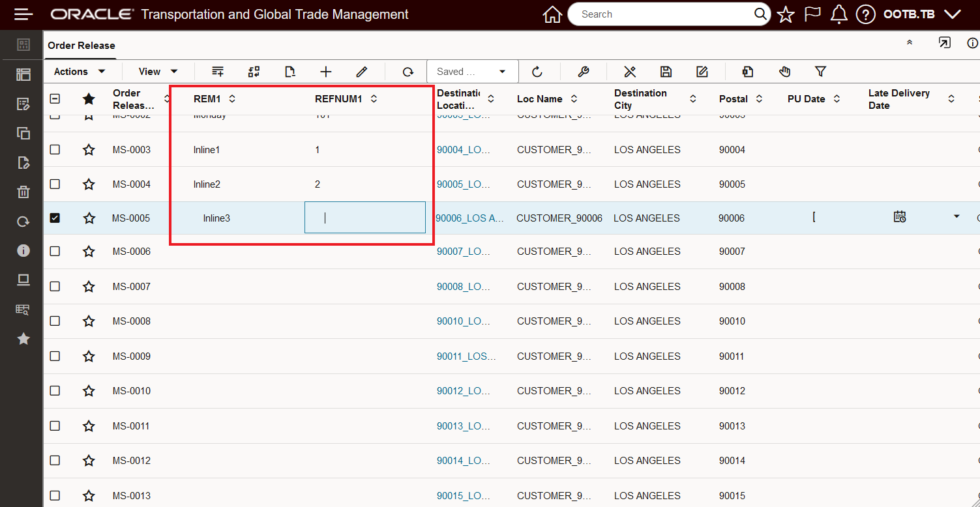Open the help question mark icon
This screenshot has width=980, height=507.
point(865,14)
